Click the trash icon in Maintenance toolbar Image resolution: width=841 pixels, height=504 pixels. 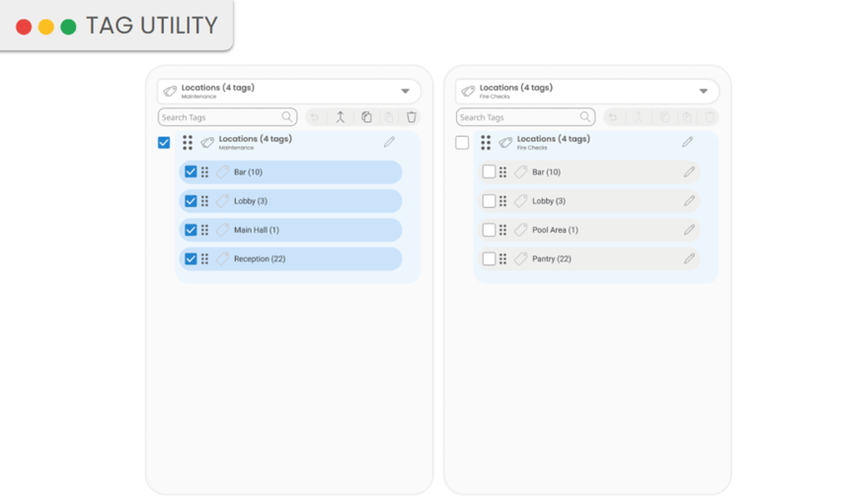[x=412, y=117]
